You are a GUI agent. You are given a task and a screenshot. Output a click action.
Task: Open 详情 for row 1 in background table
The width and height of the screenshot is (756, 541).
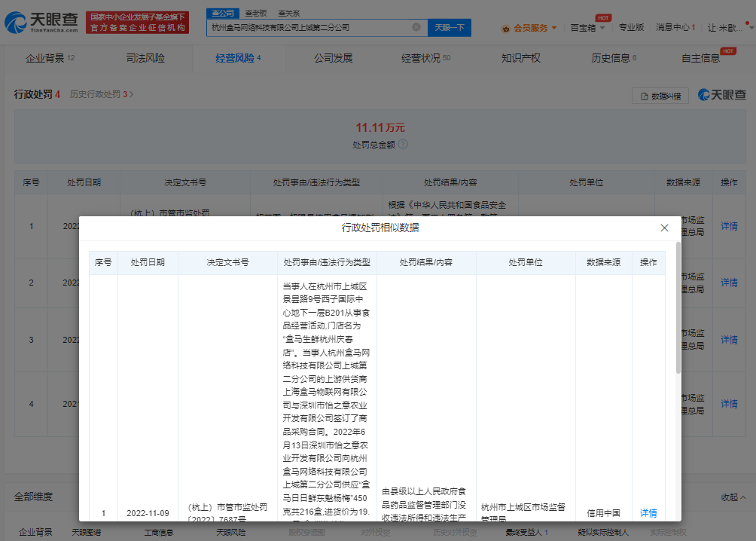click(729, 226)
